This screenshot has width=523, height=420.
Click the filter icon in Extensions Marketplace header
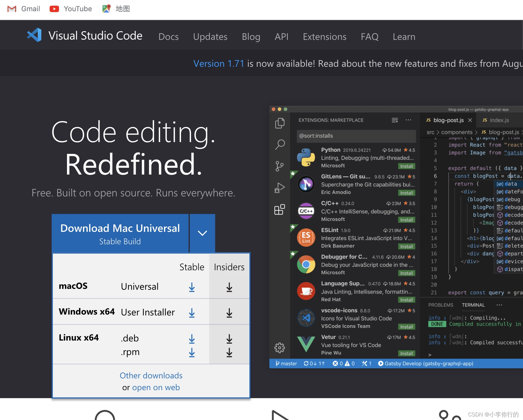coord(395,120)
